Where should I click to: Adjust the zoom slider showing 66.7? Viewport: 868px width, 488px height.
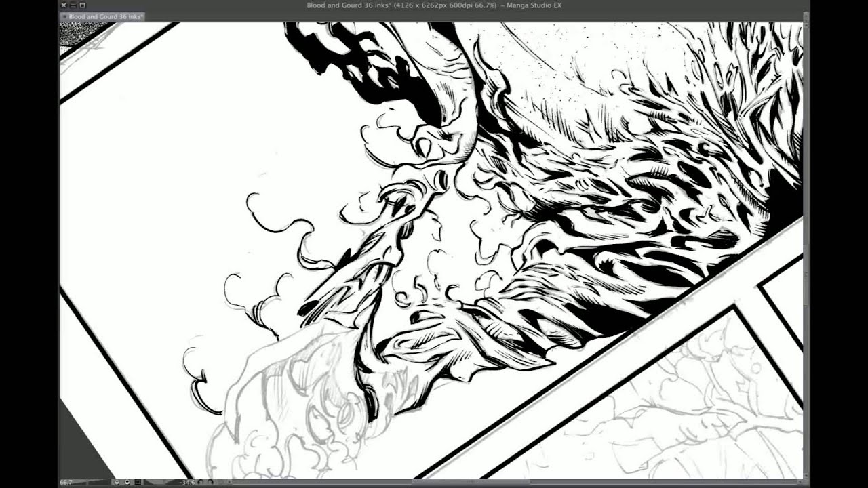coord(85,482)
